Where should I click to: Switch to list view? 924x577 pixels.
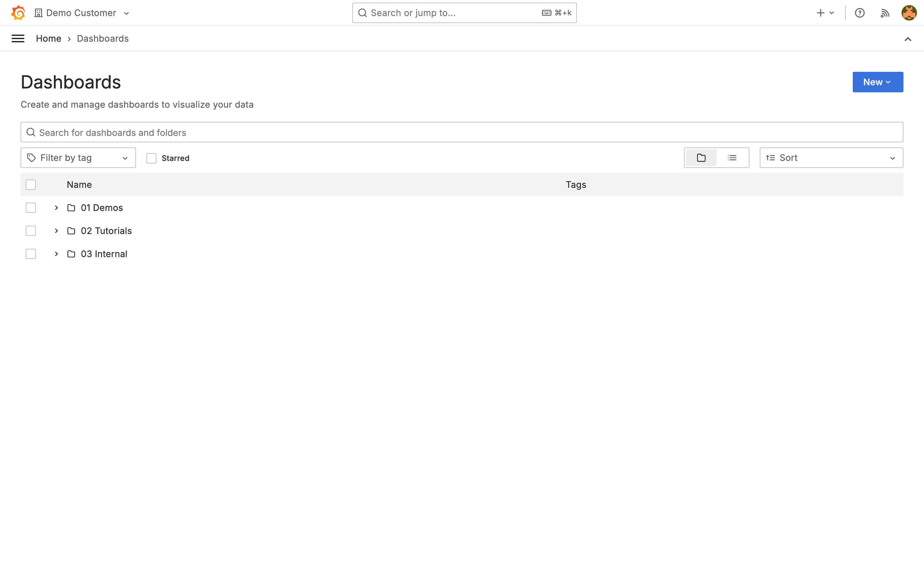pos(732,158)
